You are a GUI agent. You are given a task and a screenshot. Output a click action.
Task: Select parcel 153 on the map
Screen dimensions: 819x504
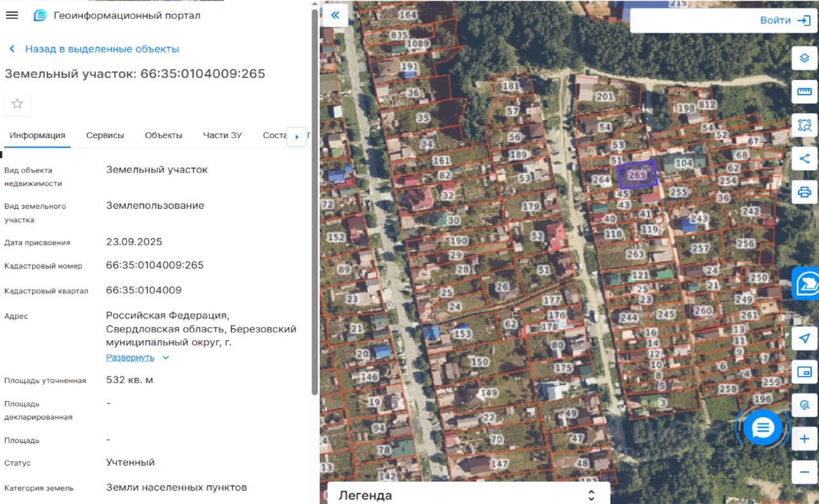coord(463,334)
